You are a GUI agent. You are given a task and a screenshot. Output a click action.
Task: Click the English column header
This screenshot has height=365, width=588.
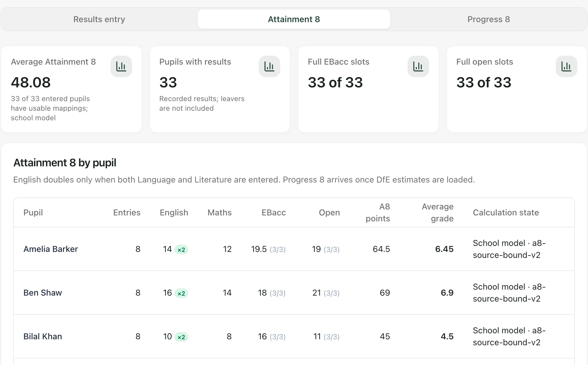pyautogui.click(x=174, y=212)
